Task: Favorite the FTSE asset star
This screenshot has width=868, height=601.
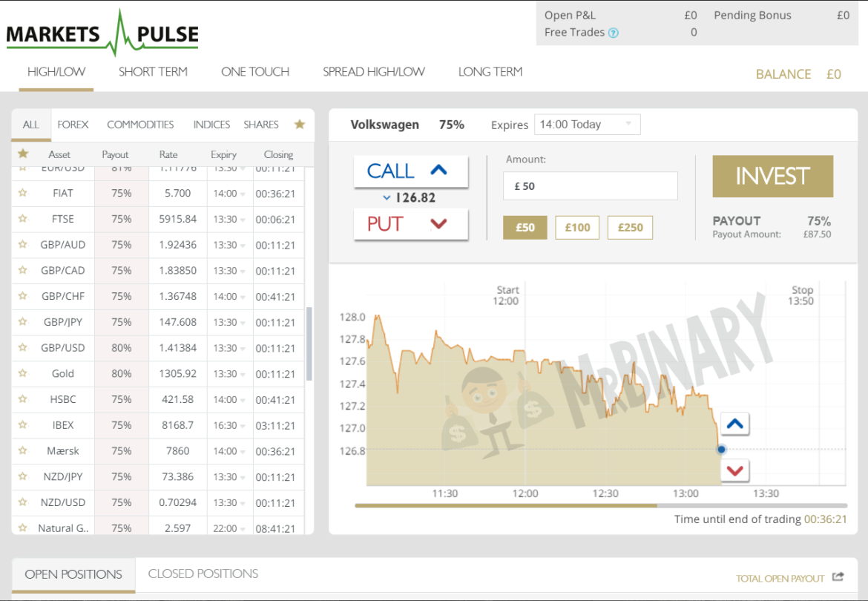Action: (x=23, y=219)
